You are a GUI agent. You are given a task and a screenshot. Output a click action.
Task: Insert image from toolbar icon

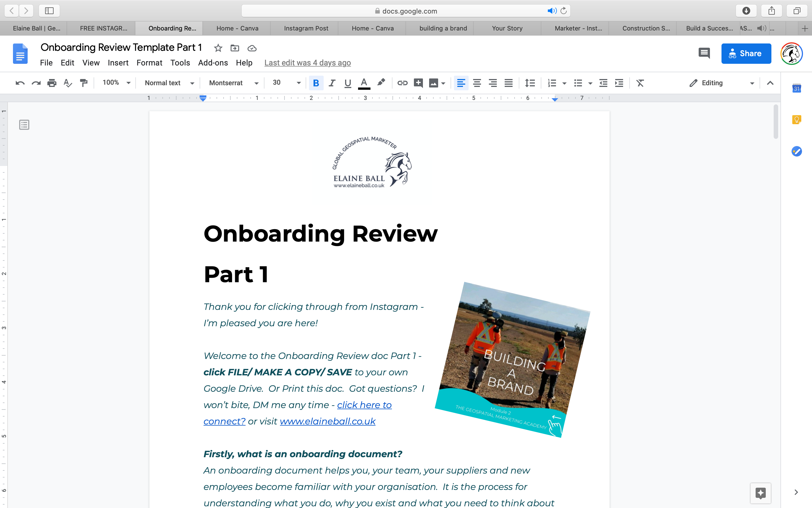tap(434, 83)
